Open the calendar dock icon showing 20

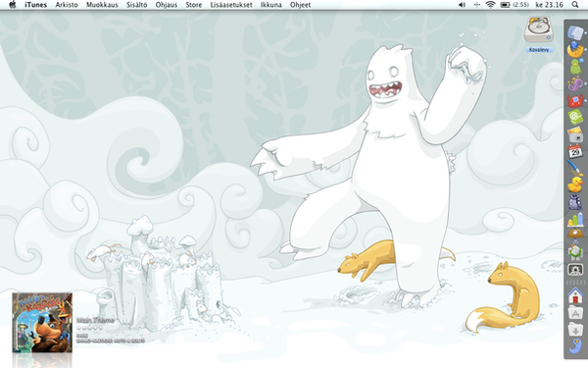click(x=575, y=151)
